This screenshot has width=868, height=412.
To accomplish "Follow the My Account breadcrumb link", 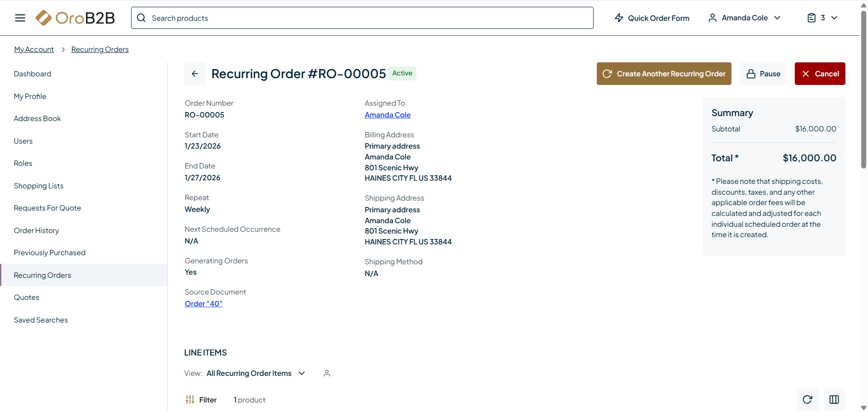I will [34, 49].
